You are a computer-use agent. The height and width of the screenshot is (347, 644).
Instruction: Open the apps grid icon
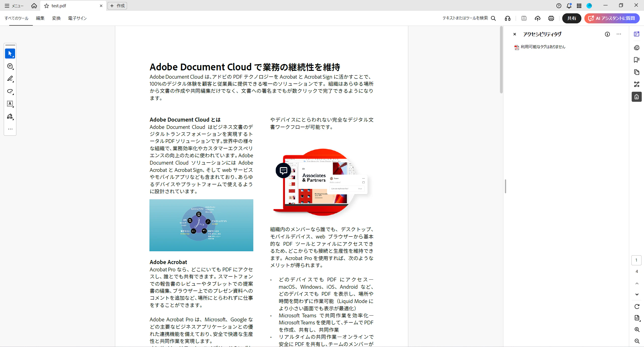(x=579, y=6)
